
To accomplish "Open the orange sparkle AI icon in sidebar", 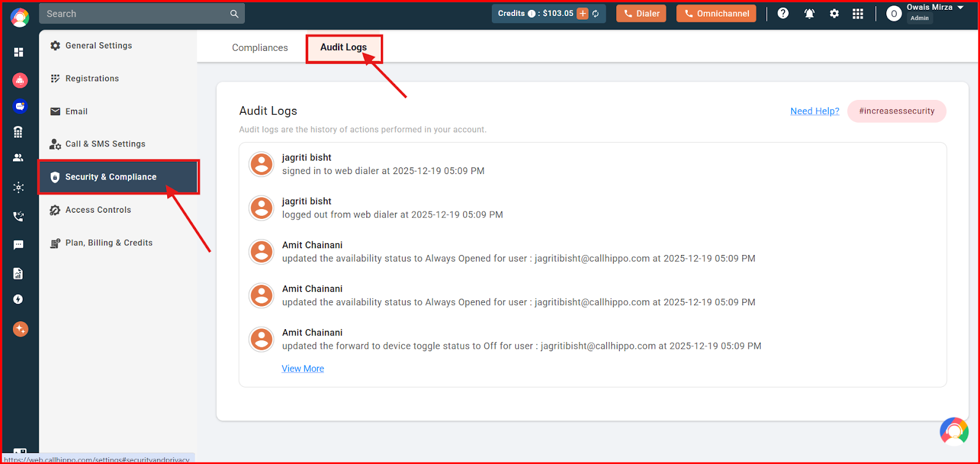I will click(20, 329).
